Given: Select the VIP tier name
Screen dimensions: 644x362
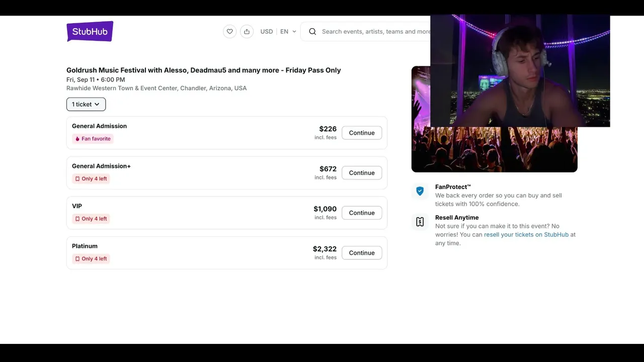Looking at the screenshot, I should click(x=77, y=206).
